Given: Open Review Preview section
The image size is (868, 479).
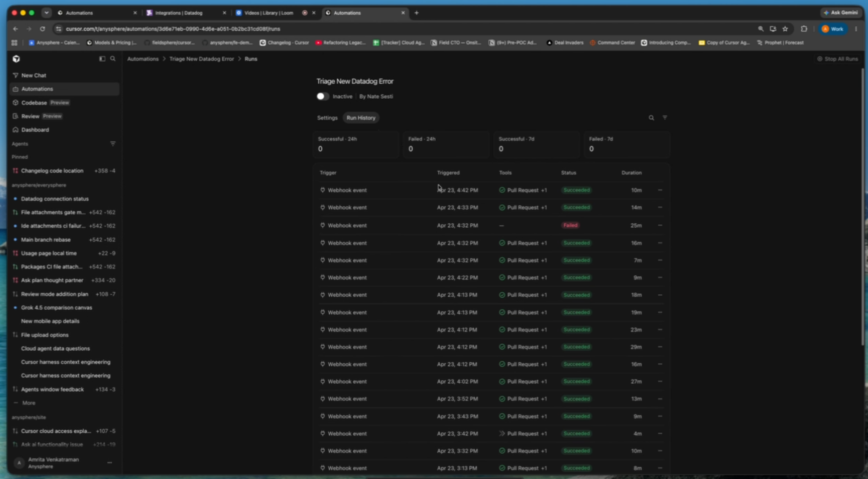Looking at the screenshot, I should (x=64, y=116).
